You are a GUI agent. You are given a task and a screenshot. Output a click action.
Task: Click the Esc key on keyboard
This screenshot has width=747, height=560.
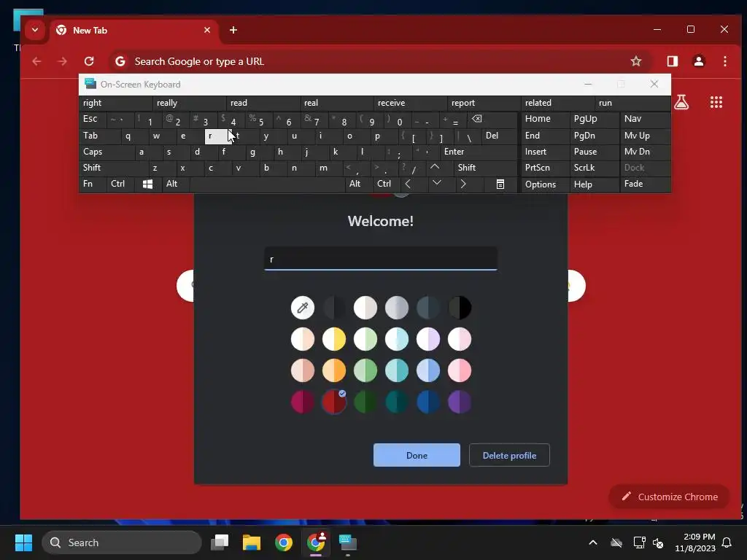click(93, 119)
